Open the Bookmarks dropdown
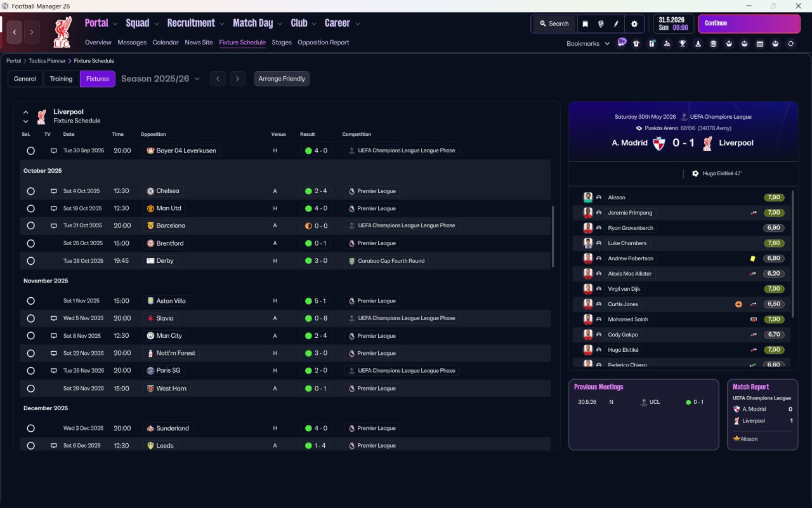The width and height of the screenshot is (812, 508). 588,44
